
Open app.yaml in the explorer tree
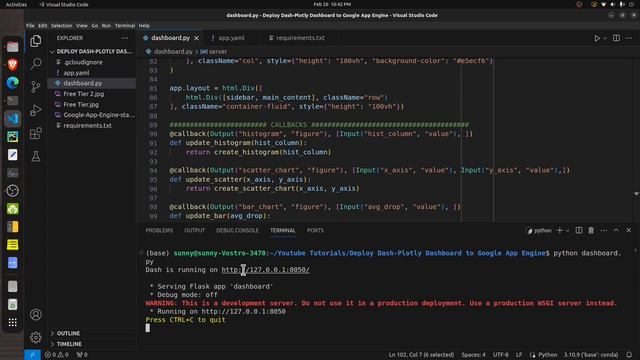76,73
